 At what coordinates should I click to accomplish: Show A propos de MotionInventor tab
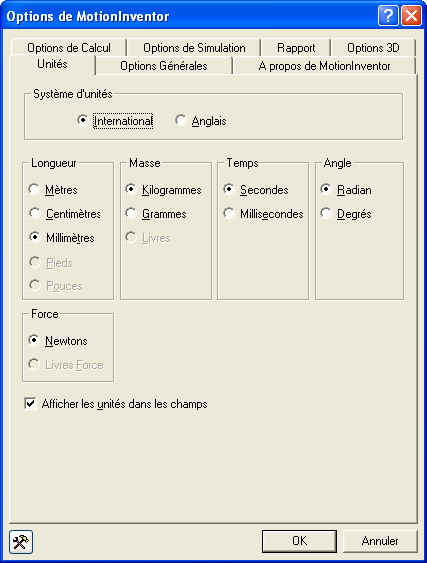point(324,66)
